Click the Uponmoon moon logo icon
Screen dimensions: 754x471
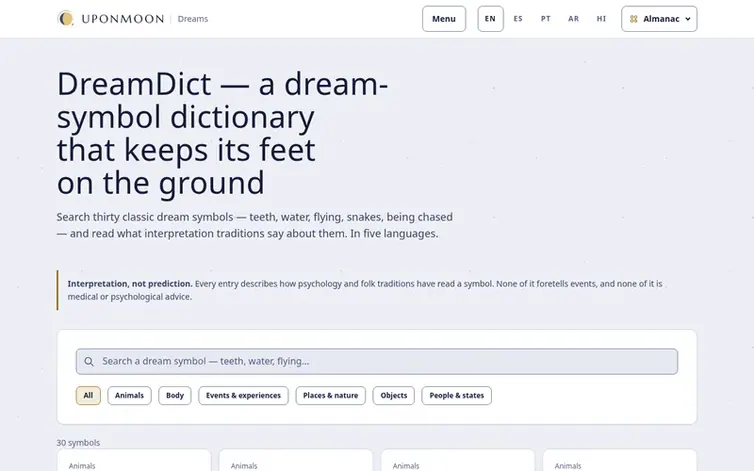tap(65, 19)
